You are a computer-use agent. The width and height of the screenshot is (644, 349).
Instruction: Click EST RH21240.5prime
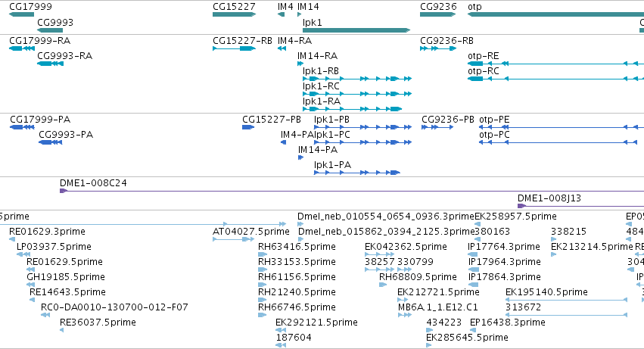[297, 293]
